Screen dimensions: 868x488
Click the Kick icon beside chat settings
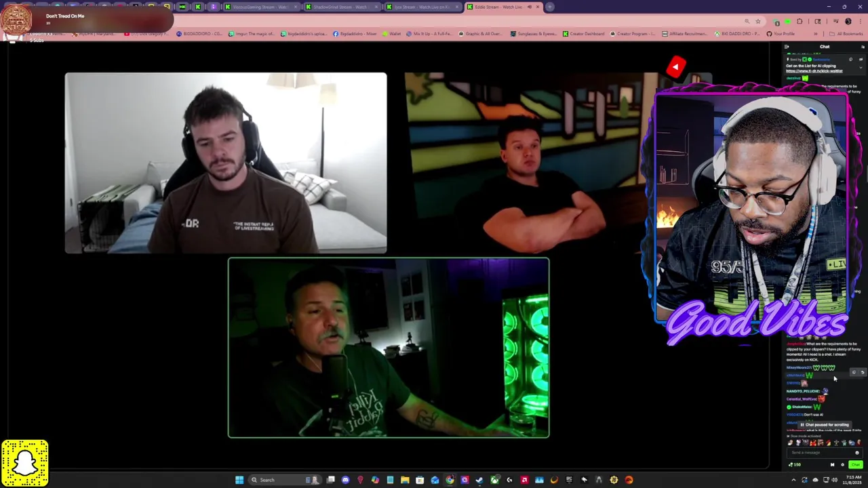pos(833,464)
